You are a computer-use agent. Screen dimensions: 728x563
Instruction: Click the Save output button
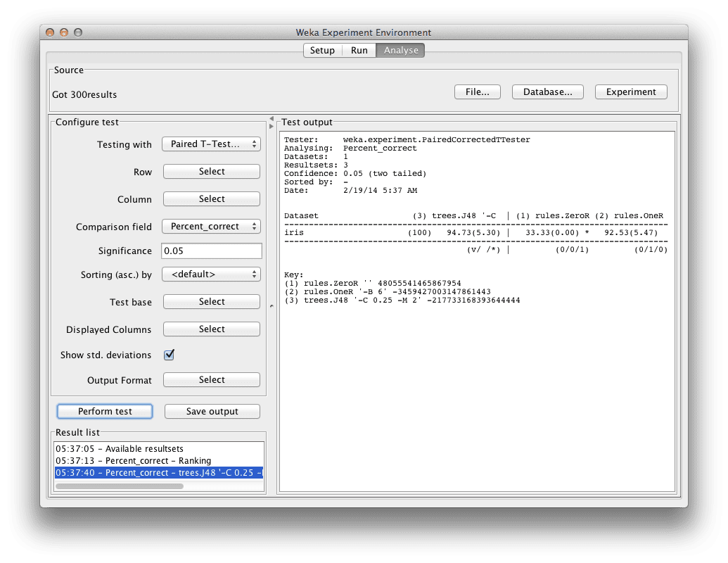pos(212,411)
